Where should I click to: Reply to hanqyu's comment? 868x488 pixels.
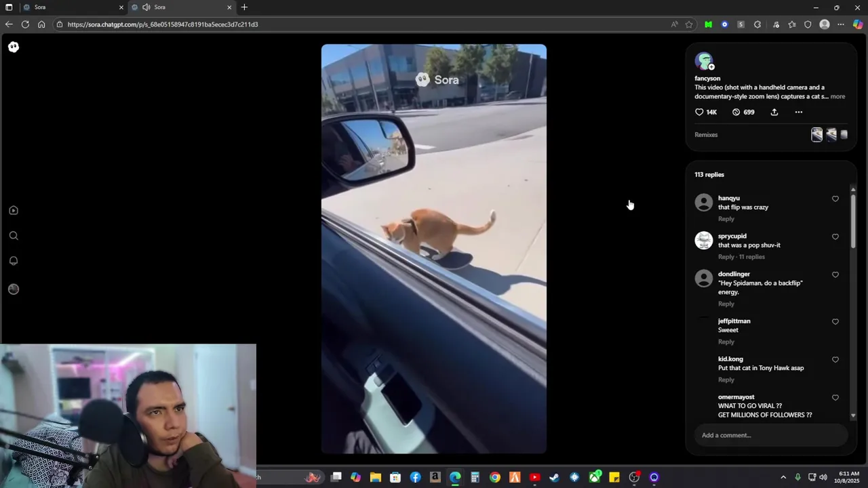point(726,219)
